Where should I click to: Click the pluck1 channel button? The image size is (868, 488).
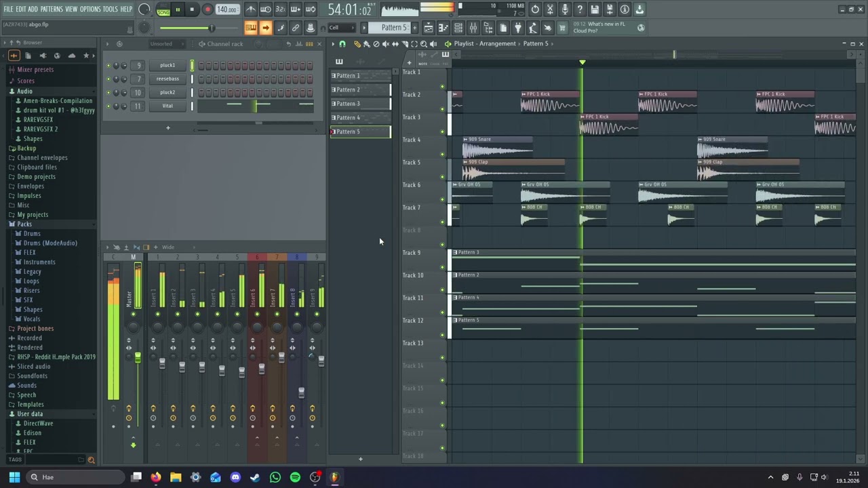tap(167, 65)
